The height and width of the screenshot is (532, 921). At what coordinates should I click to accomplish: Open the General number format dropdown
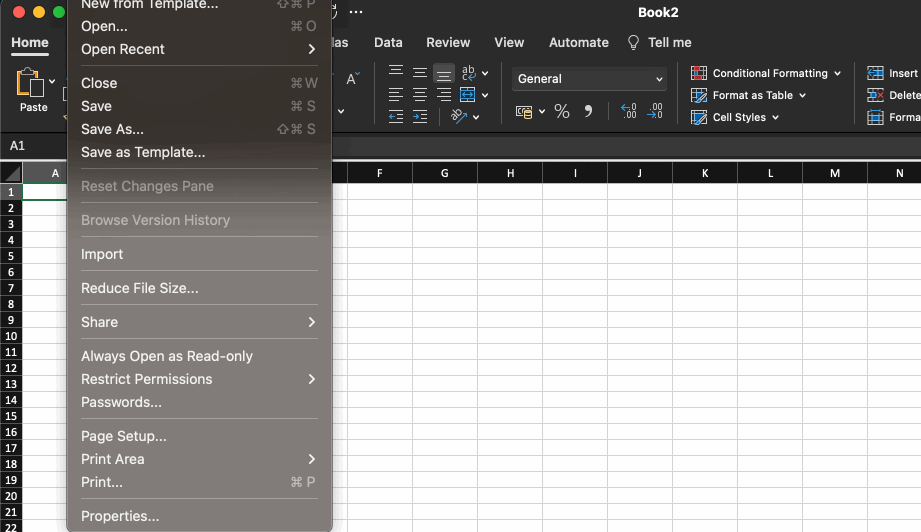coord(589,79)
